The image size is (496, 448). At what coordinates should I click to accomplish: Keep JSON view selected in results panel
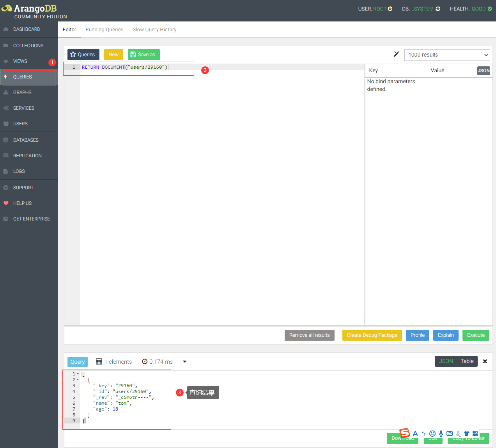point(446,361)
